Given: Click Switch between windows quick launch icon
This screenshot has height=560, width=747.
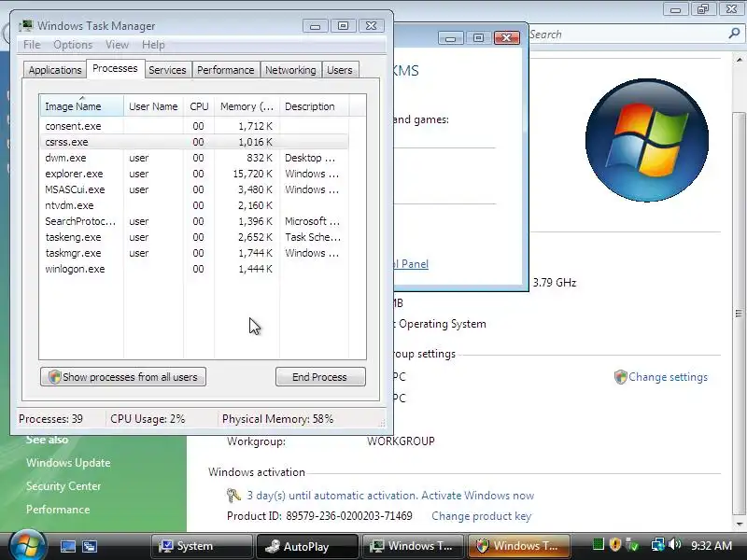Looking at the screenshot, I should [x=90, y=546].
